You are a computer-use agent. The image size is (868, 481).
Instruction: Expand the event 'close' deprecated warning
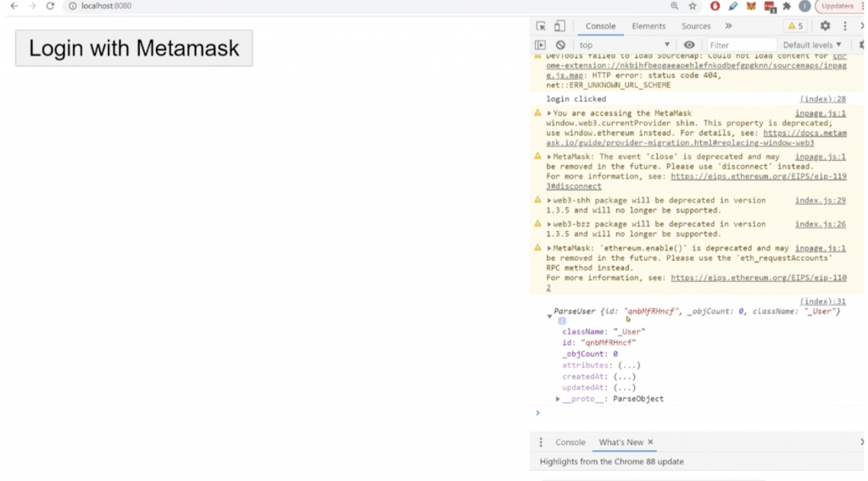click(x=549, y=157)
